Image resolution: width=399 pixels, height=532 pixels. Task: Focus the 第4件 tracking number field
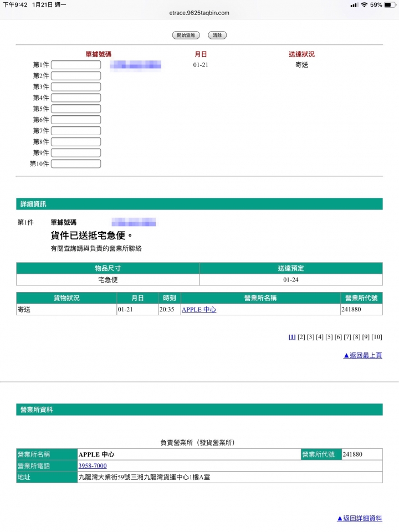(76, 98)
